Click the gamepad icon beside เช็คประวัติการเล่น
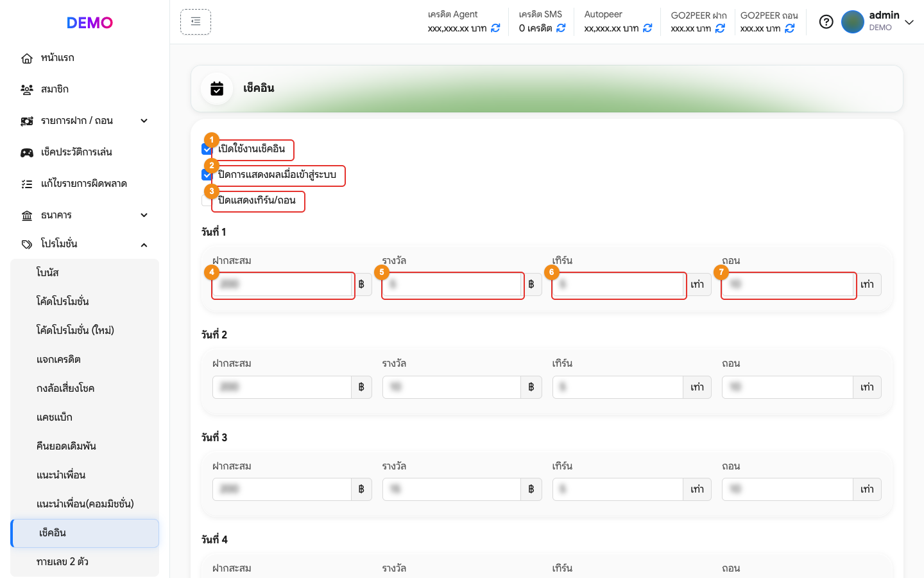The height and width of the screenshot is (578, 924). tap(27, 153)
